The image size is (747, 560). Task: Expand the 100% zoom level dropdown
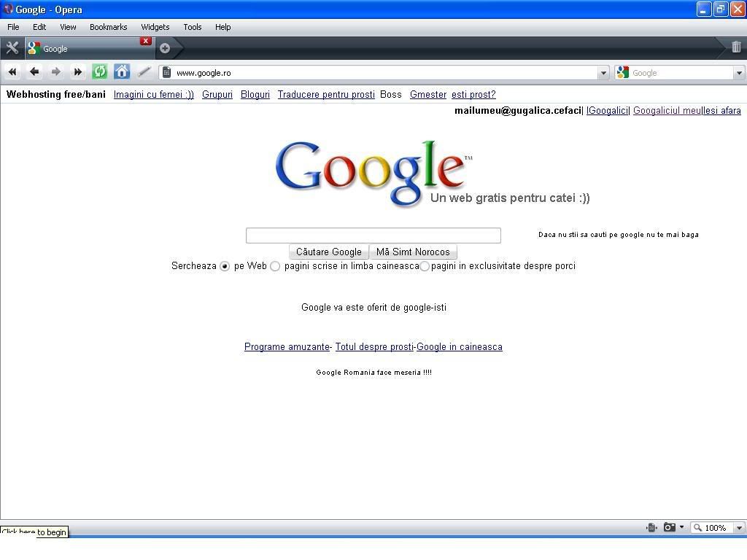pyautogui.click(x=738, y=528)
